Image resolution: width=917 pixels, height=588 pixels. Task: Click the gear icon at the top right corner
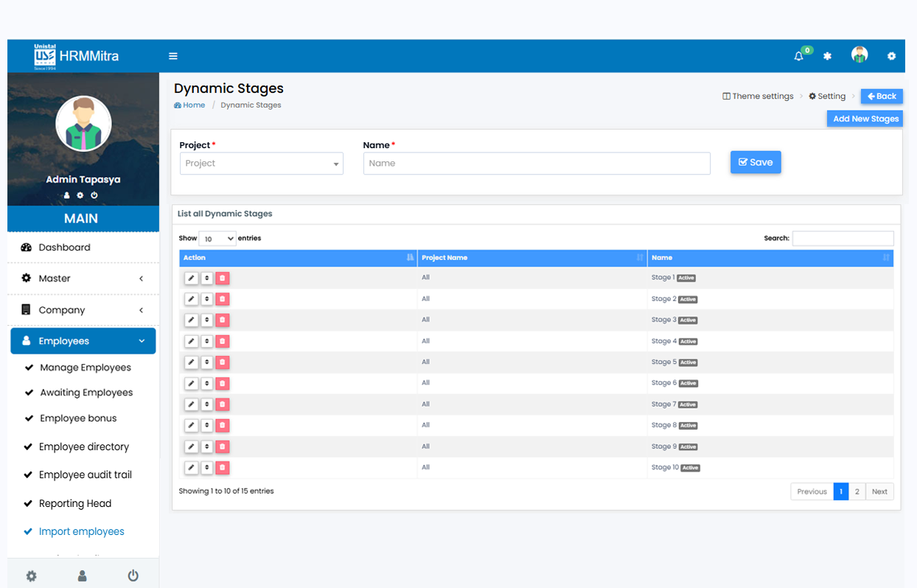point(891,56)
